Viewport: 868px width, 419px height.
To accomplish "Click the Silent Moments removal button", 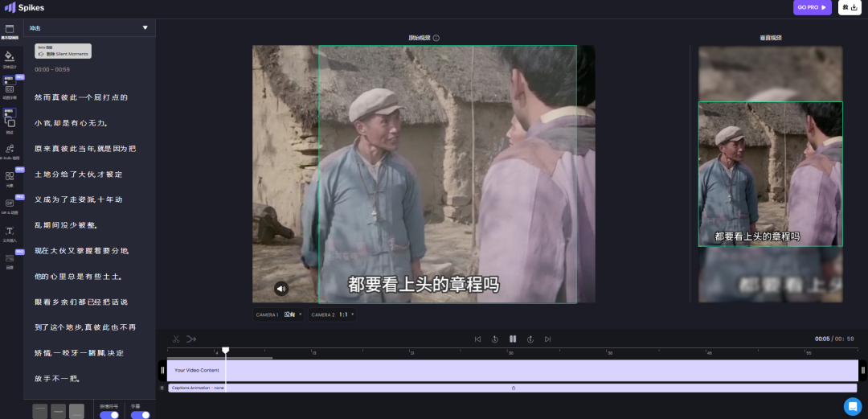I will (63, 51).
